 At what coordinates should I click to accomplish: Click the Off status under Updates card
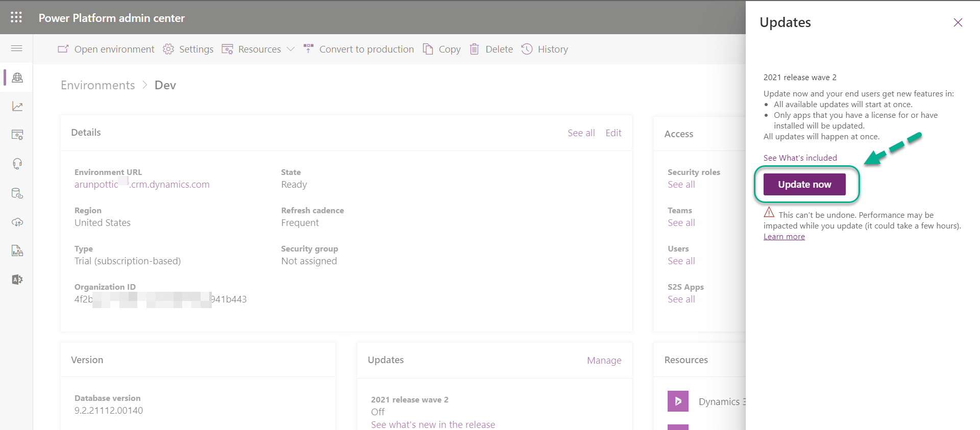click(x=378, y=412)
